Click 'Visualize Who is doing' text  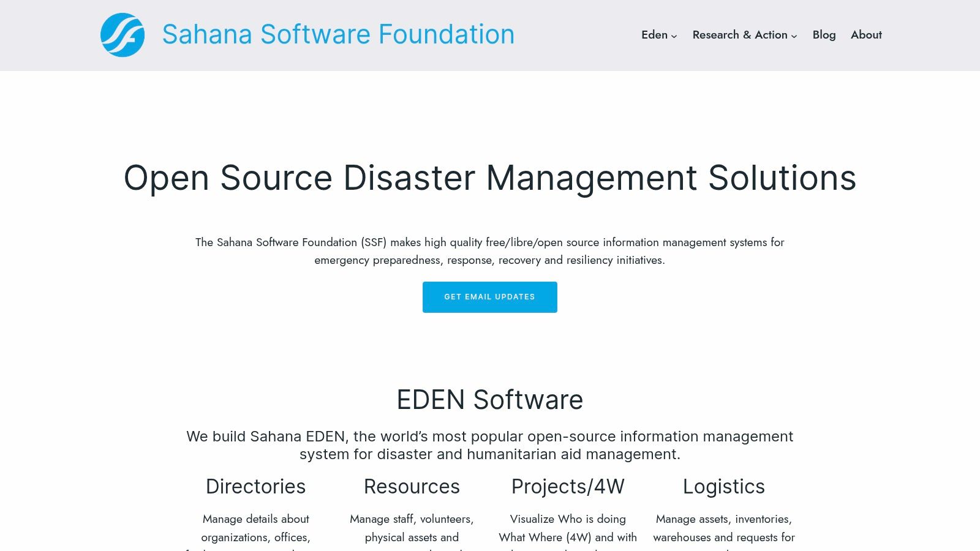[568, 533]
